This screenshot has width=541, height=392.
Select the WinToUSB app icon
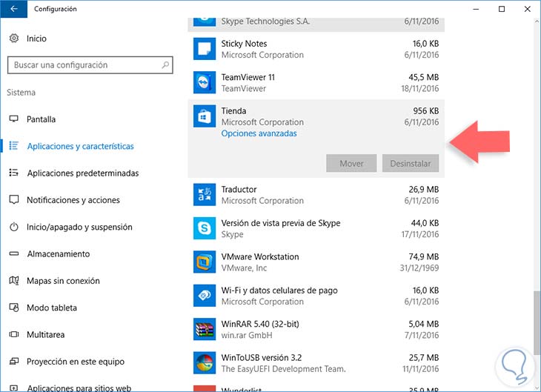[204, 363]
